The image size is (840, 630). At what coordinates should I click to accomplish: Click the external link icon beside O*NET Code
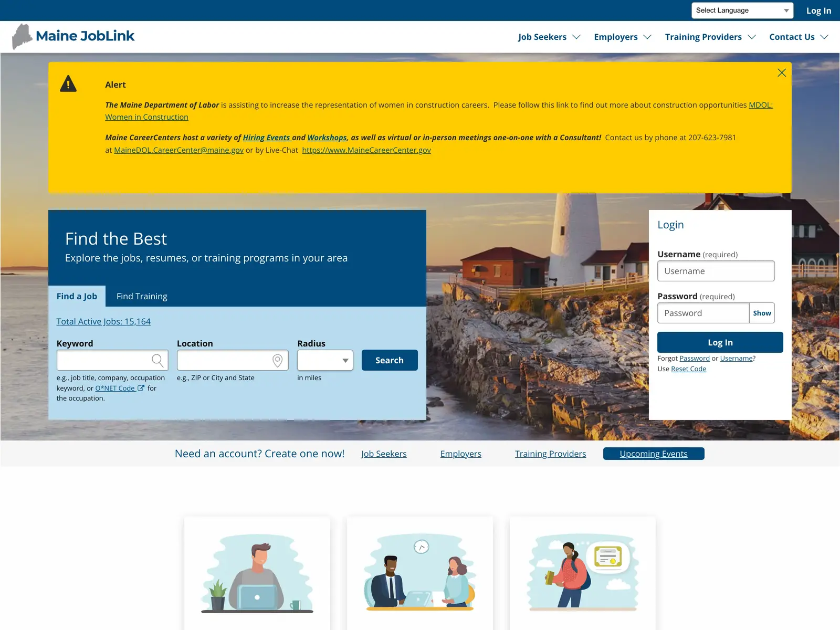coord(141,388)
